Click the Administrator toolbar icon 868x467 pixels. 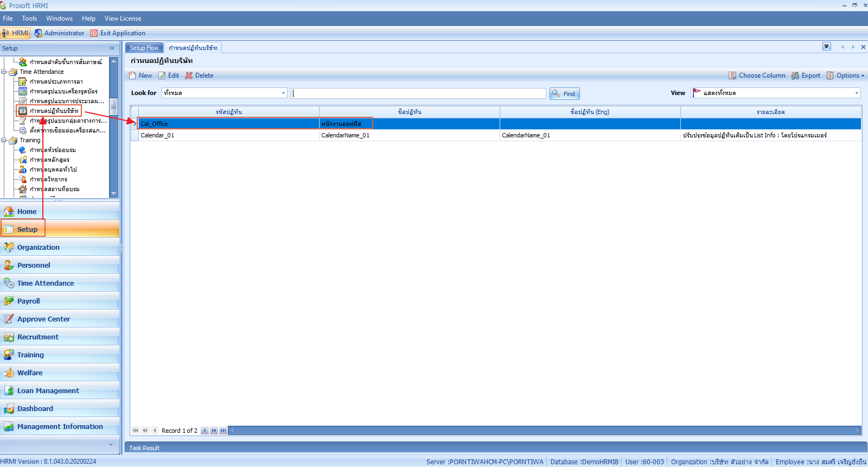coord(39,33)
